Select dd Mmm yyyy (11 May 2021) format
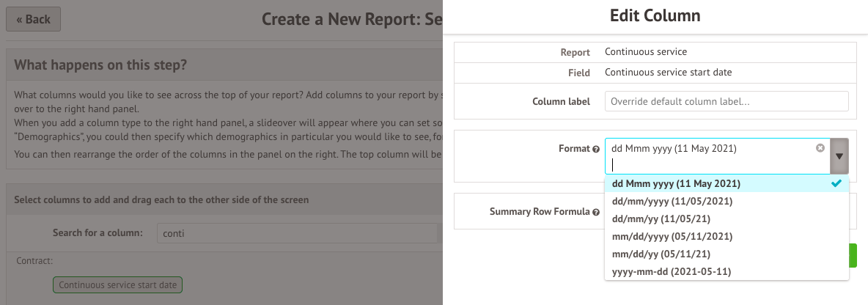The image size is (868, 305). 676,183
